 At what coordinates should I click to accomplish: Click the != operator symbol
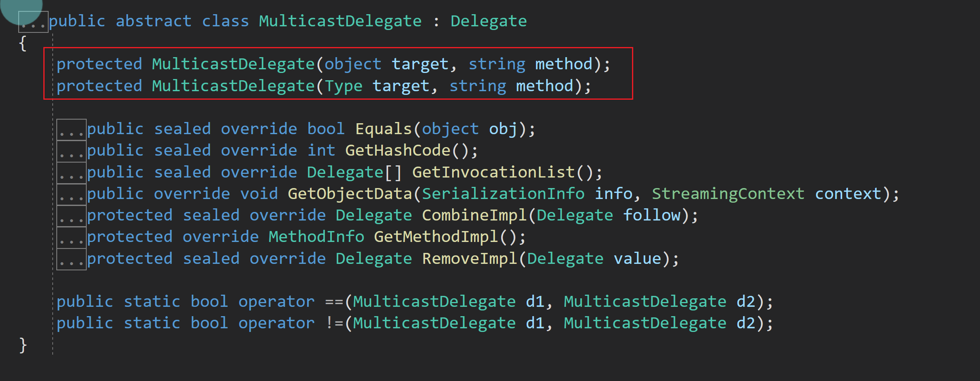click(334, 323)
